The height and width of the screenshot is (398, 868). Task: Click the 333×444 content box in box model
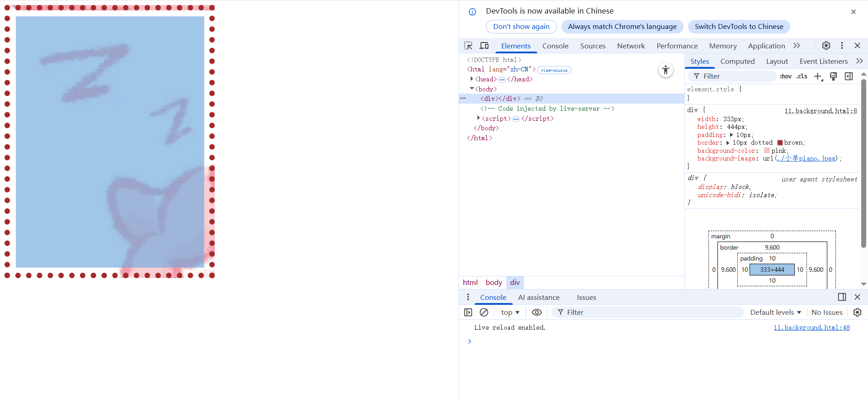772,270
